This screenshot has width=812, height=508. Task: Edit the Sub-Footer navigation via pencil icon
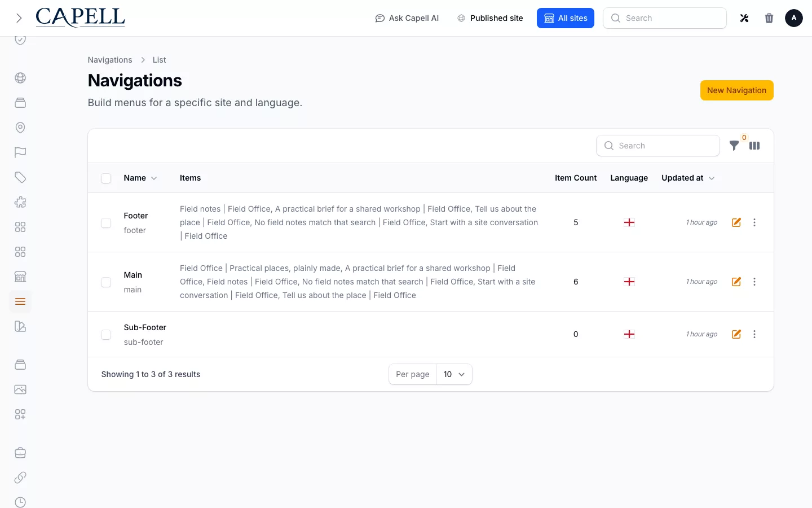(x=736, y=334)
